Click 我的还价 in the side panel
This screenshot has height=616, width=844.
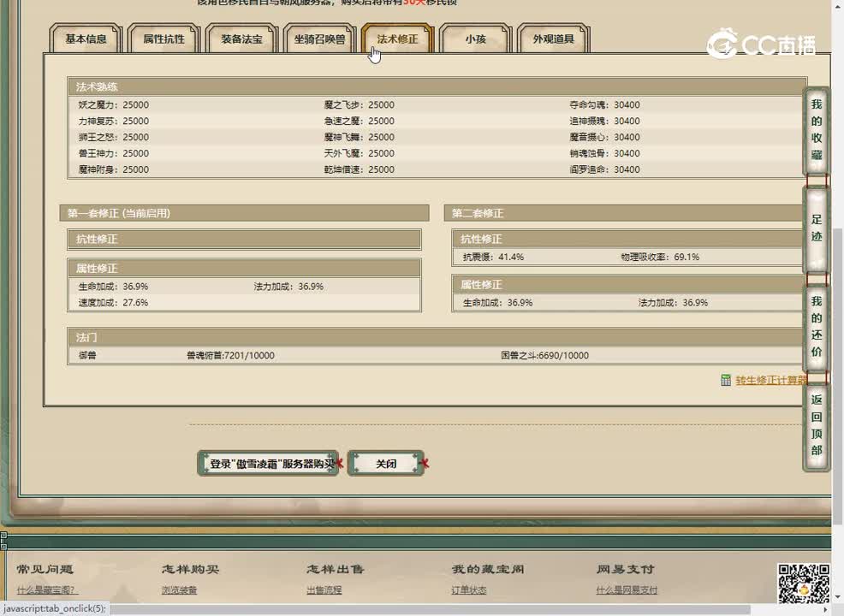point(817,327)
